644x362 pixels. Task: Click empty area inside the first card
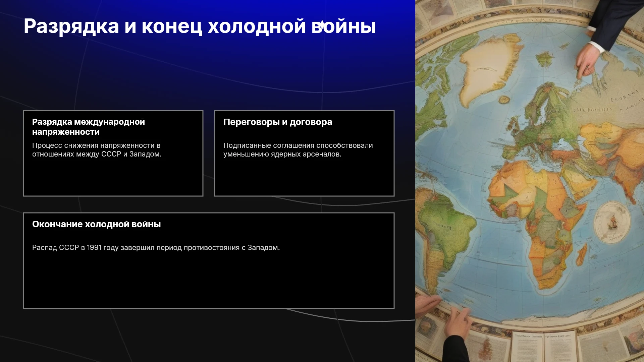[x=113, y=178]
